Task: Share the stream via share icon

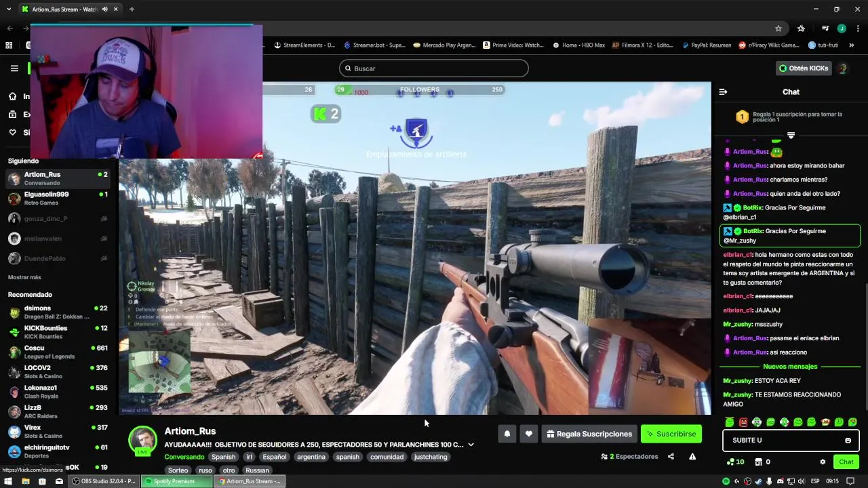Action: [x=671, y=457]
